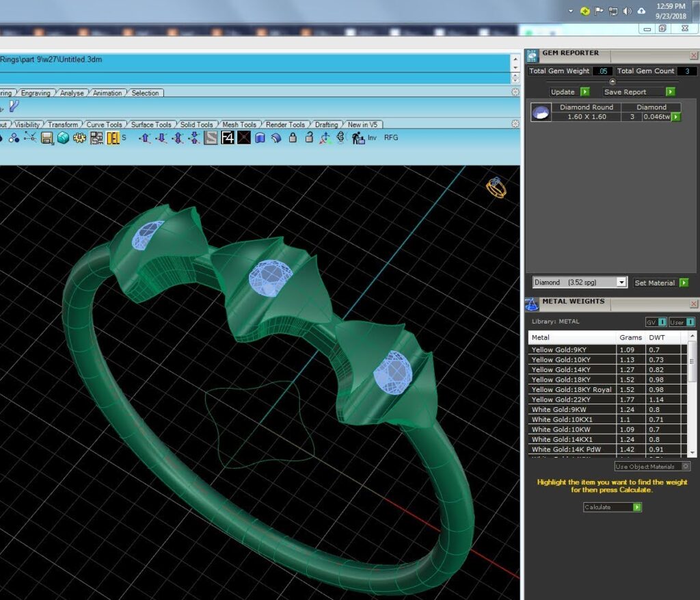700x600 pixels.
Task: Click the metal list scrollbar thumb
Action: [692, 361]
